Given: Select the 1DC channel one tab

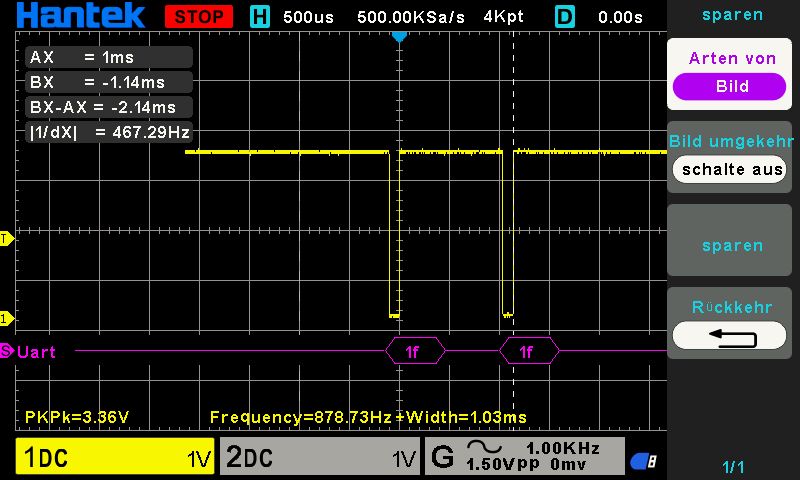Looking at the screenshot, I should pyautogui.click(x=115, y=456).
